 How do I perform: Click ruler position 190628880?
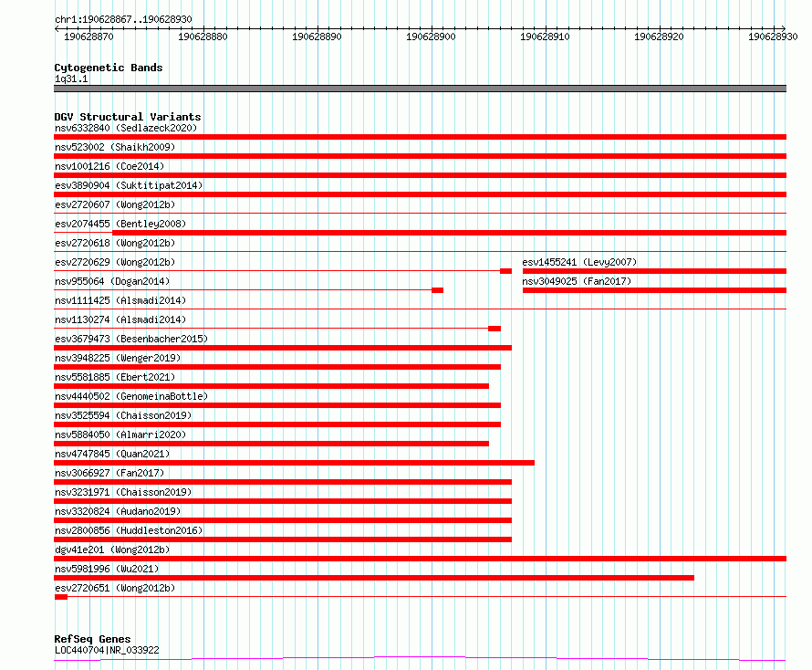203,37
